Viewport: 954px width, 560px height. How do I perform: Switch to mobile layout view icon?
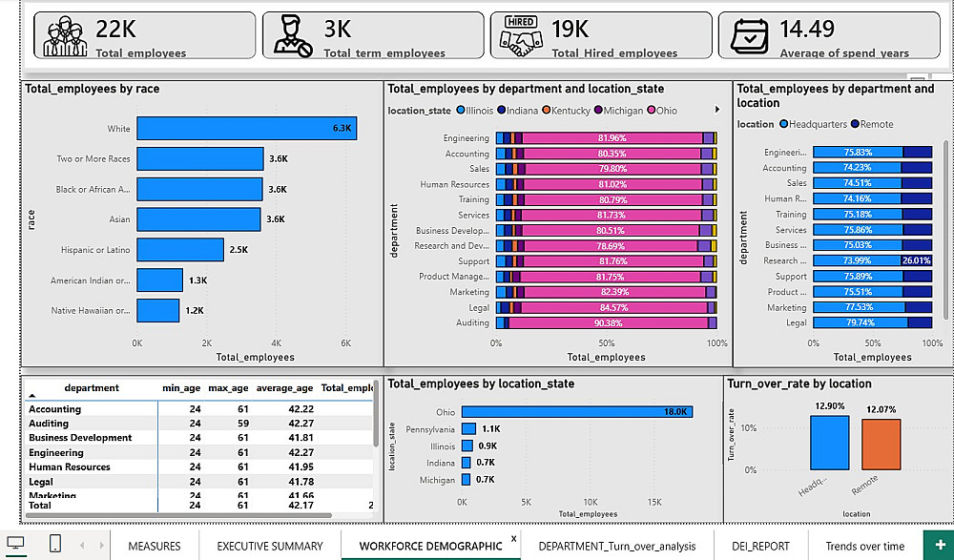[x=54, y=543]
